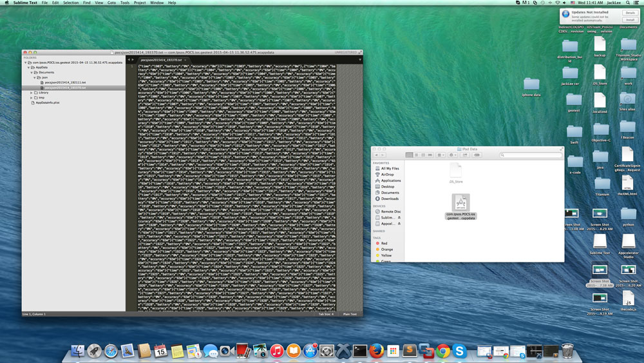The image size is (644, 363).
Task: Select Yellow tag in Finder sidebar
Action: [384, 255]
